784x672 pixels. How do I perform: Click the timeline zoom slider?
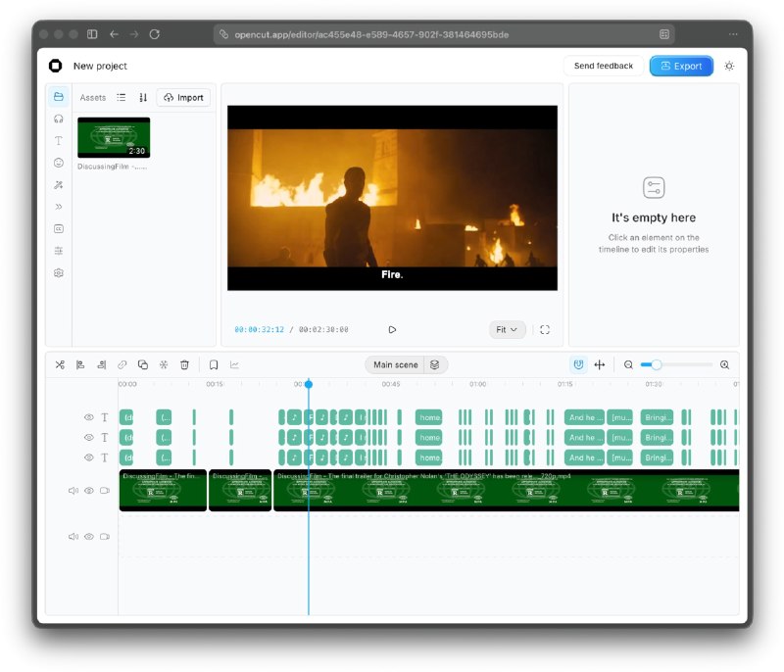(x=676, y=364)
